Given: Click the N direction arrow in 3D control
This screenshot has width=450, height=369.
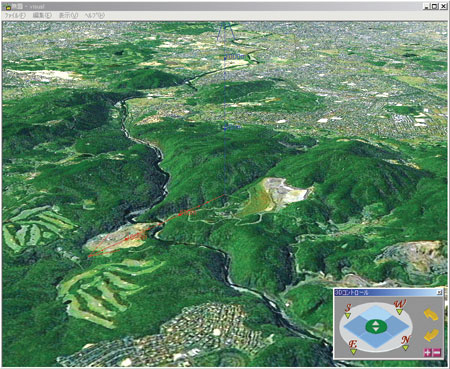Looking at the screenshot, I should tap(405, 348).
